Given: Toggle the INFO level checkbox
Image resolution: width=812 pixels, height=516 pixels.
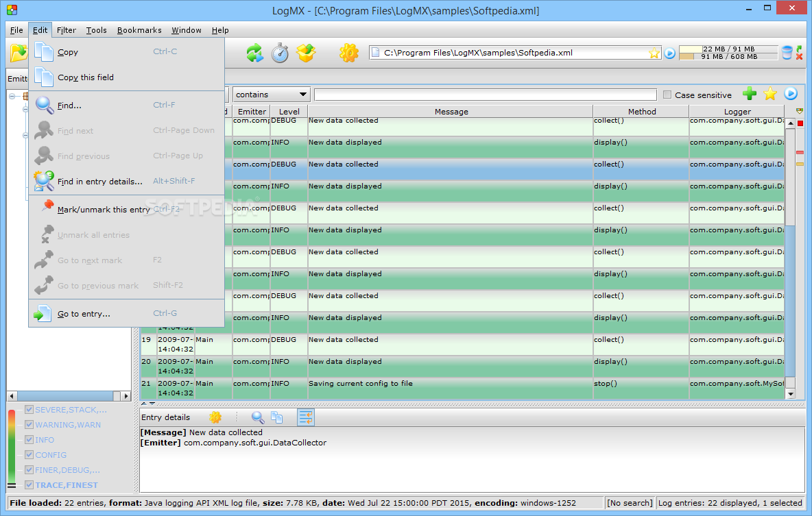Looking at the screenshot, I should pos(29,439).
